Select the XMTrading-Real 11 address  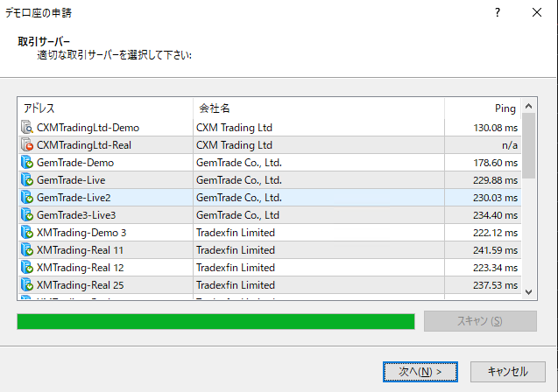point(80,250)
